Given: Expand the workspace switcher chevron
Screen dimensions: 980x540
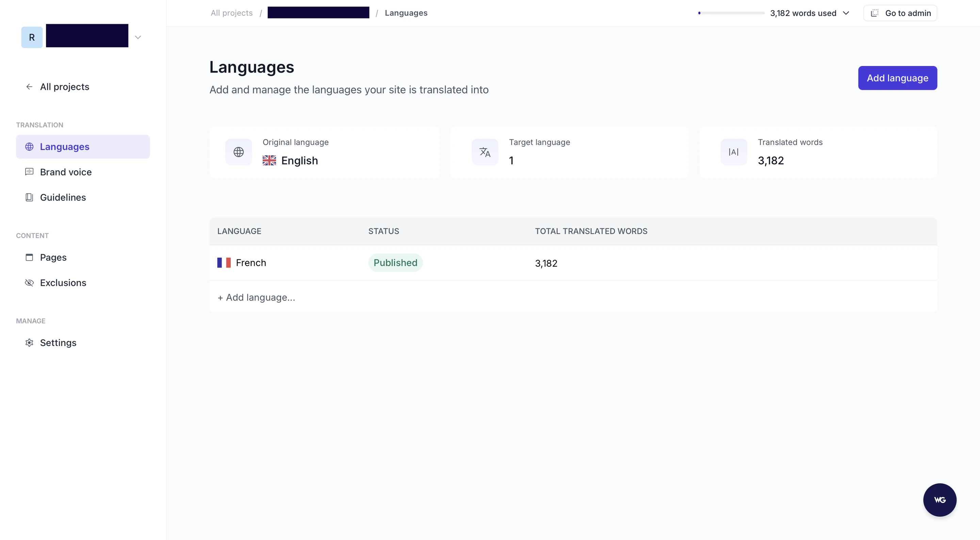Looking at the screenshot, I should (138, 37).
